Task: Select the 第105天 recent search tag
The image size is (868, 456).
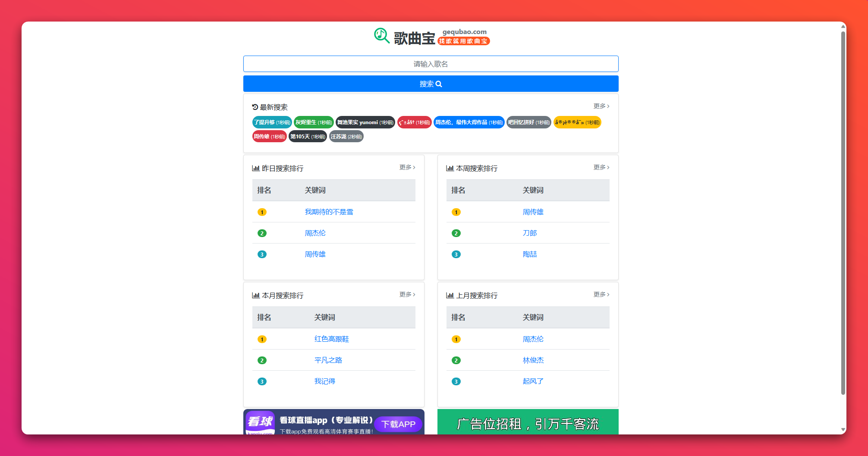Action: [307, 137]
